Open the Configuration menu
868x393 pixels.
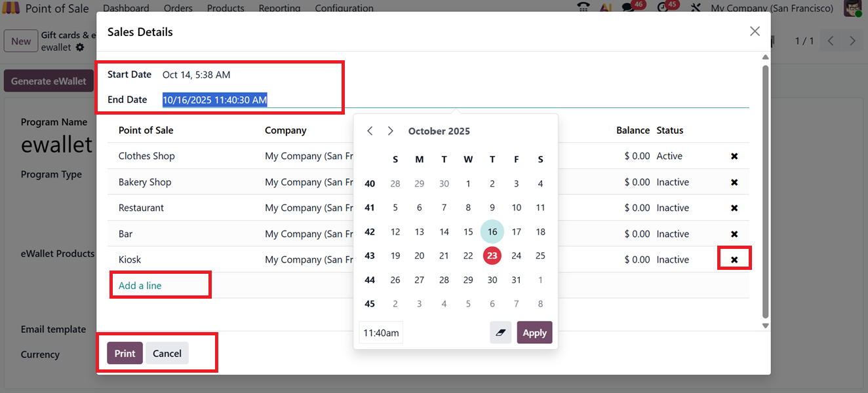tap(344, 9)
